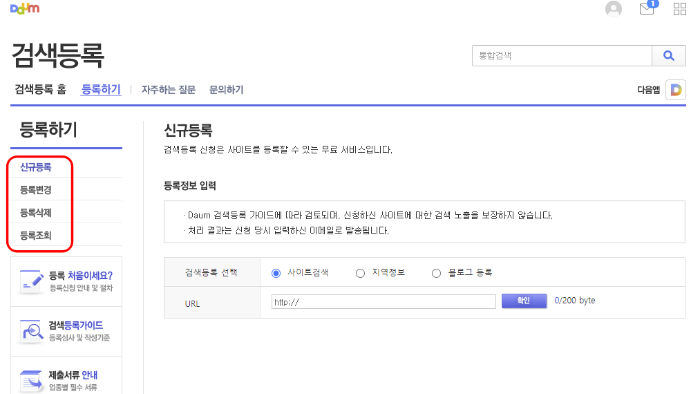
Task: Open the 검색등록가이드 link
Action: click(x=76, y=325)
